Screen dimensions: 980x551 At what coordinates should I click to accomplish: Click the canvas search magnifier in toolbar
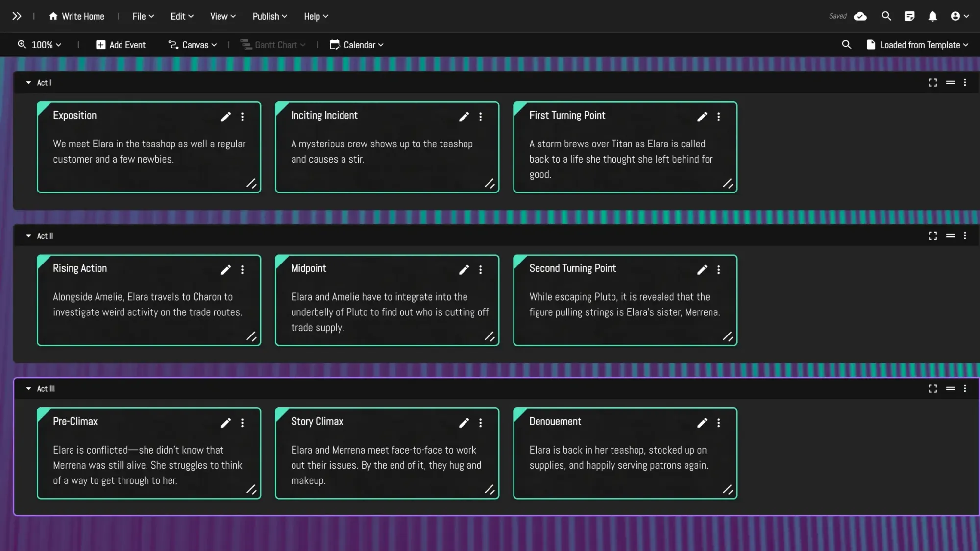[846, 45]
